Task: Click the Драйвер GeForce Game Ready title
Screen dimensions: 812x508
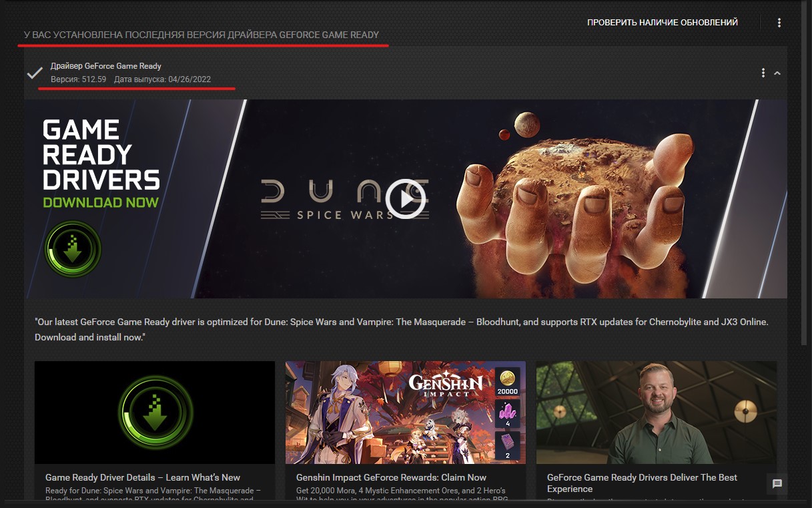Action: point(106,66)
